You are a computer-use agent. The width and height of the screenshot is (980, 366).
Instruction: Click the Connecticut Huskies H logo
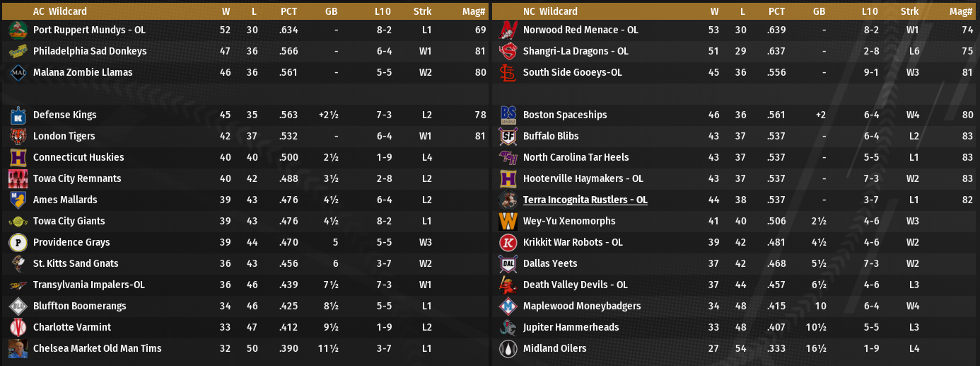click(x=18, y=157)
